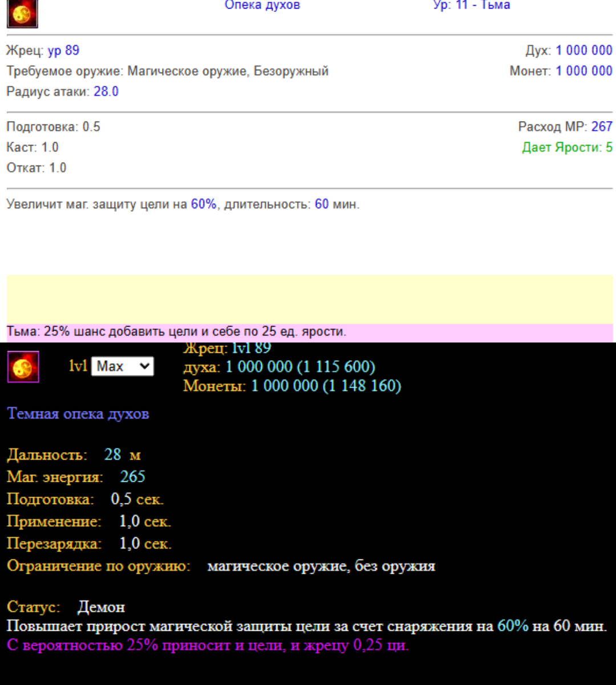Screen dimensions: 616x685
Task: Click the "Расход MP: 267" value
Action: tap(565, 127)
